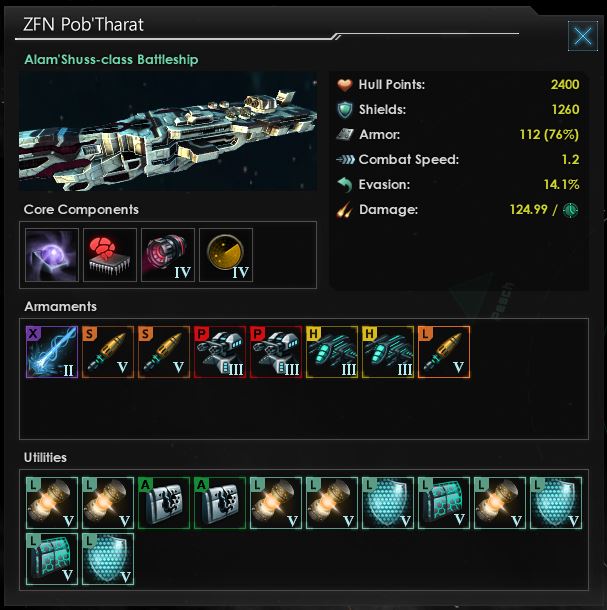607x610 pixels.
Task: Click the green clock icon beside Damage
Action: coord(570,210)
